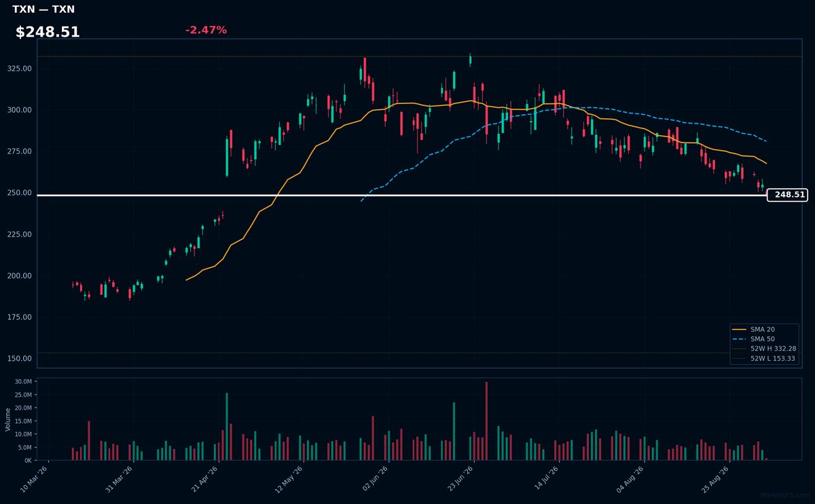The width and height of the screenshot is (815, 504).
Task: Click the 175.00 price axis label
Action: click(18, 317)
